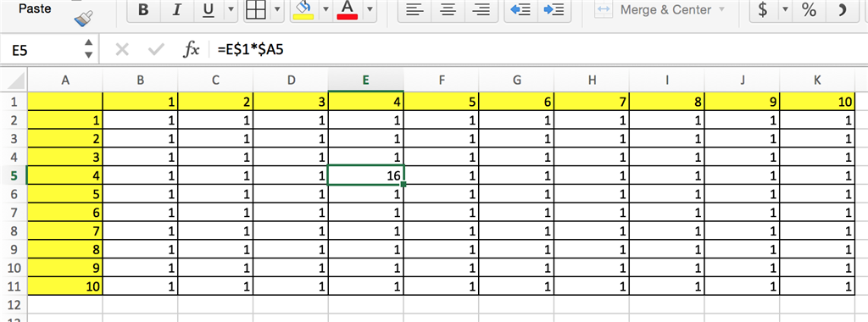This screenshot has width=868, height=322.
Task: Open font color dropdown arrow
Action: coord(370,10)
